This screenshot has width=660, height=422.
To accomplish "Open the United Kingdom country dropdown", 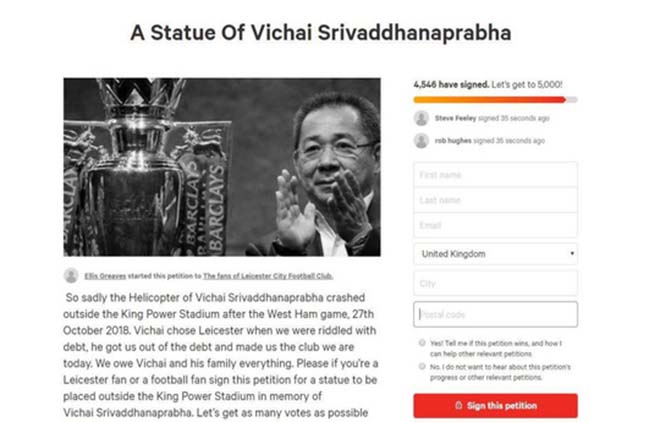I will [x=495, y=254].
